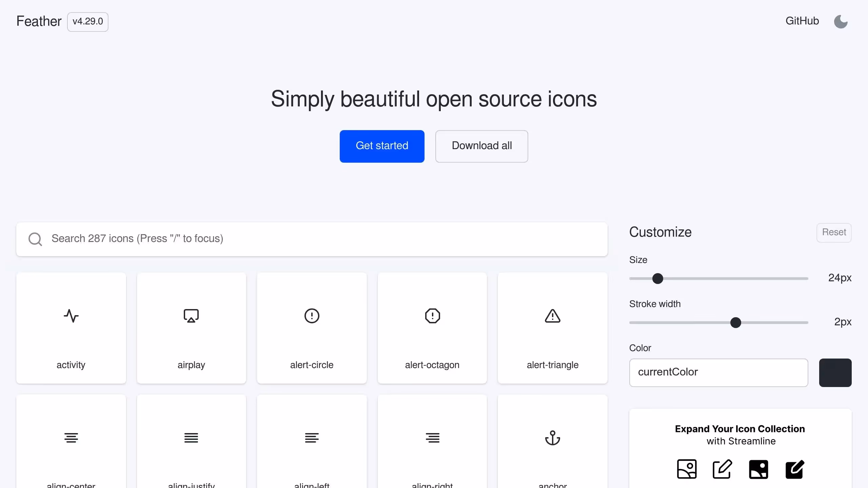Click the Download all button
The width and height of the screenshot is (868, 488).
coord(481,146)
